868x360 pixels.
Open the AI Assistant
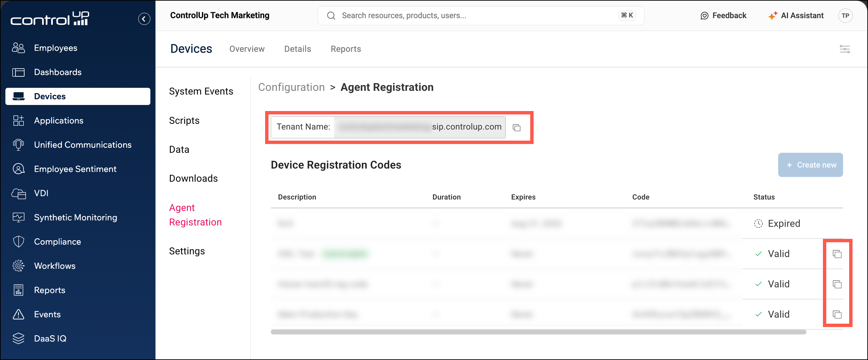pos(796,15)
